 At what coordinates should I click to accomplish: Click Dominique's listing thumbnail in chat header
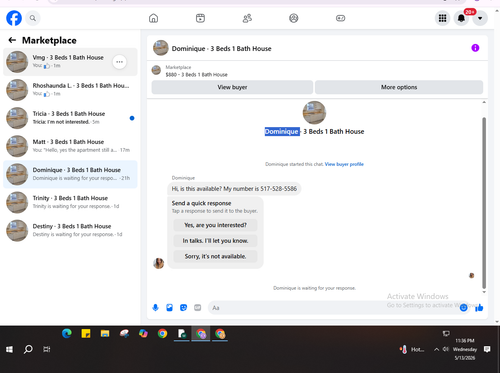161,48
